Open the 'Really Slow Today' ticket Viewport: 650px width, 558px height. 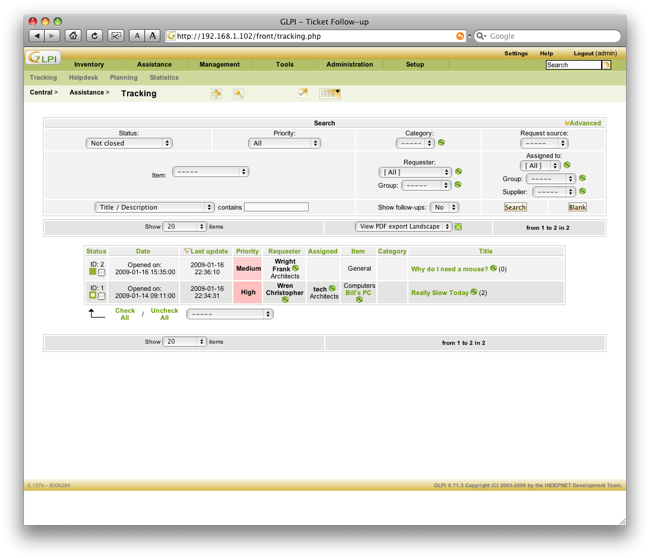tap(439, 293)
